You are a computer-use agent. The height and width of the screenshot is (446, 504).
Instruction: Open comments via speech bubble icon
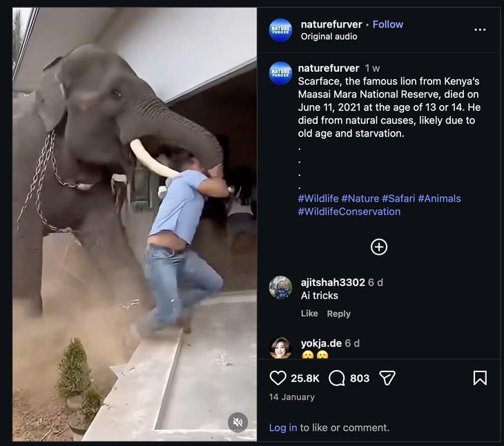pos(337,378)
